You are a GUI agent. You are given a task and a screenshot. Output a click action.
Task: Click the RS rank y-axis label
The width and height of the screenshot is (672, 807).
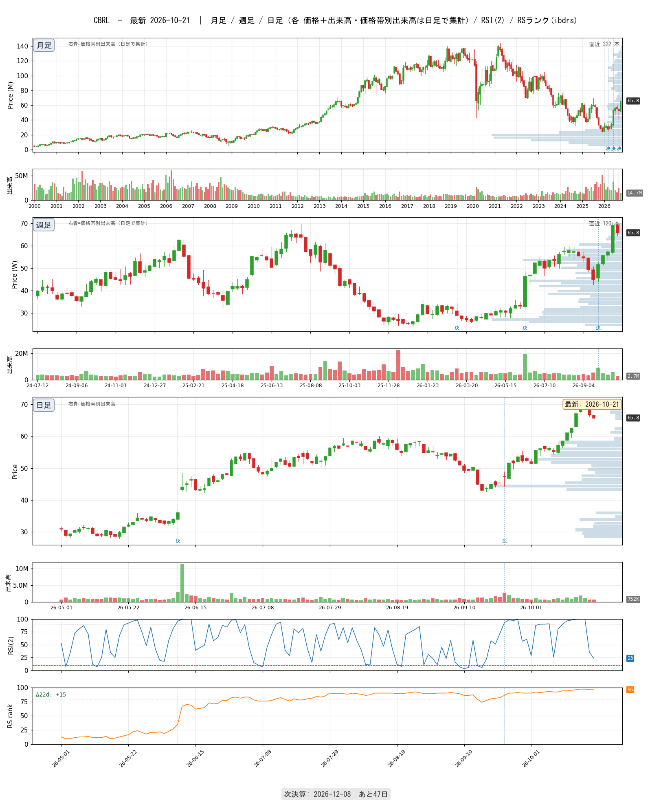click(x=11, y=716)
